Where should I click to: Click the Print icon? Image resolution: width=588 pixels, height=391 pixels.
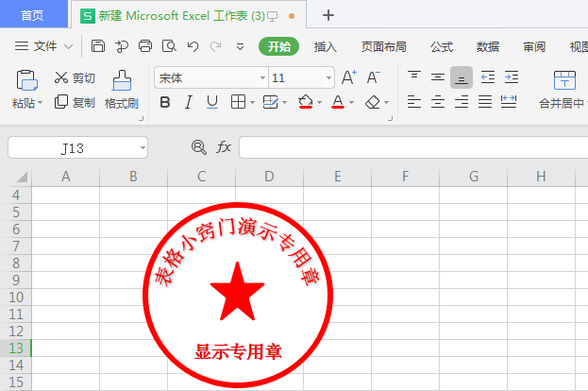[x=145, y=45]
